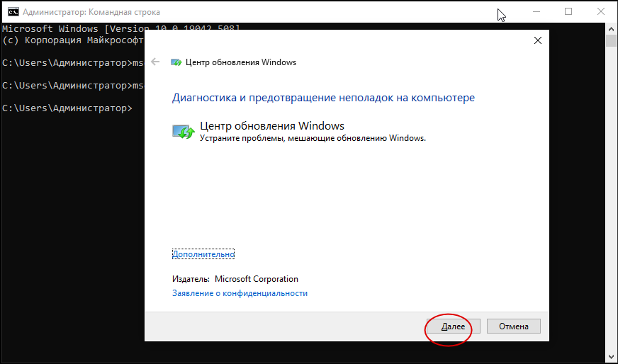Screen dimensions: 618x364
Task: Select the Центр обновления Windows troubleshooter heading
Action: pos(272,126)
